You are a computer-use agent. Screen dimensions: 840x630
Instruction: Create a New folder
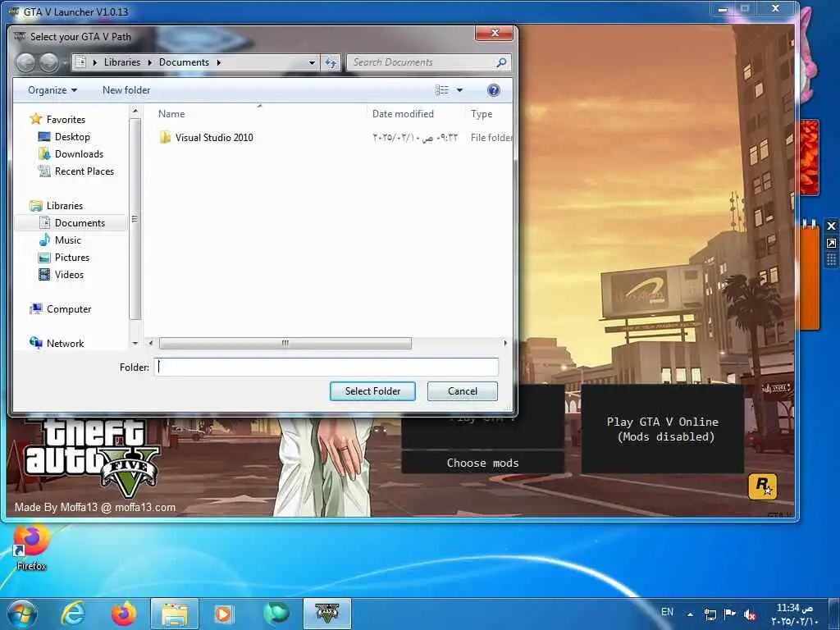click(x=126, y=90)
